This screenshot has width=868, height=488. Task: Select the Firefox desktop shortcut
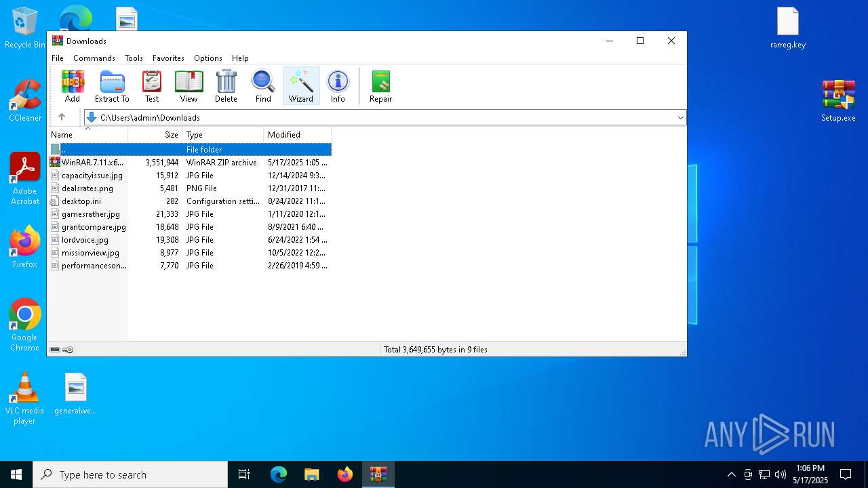click(x=25, y=247)
